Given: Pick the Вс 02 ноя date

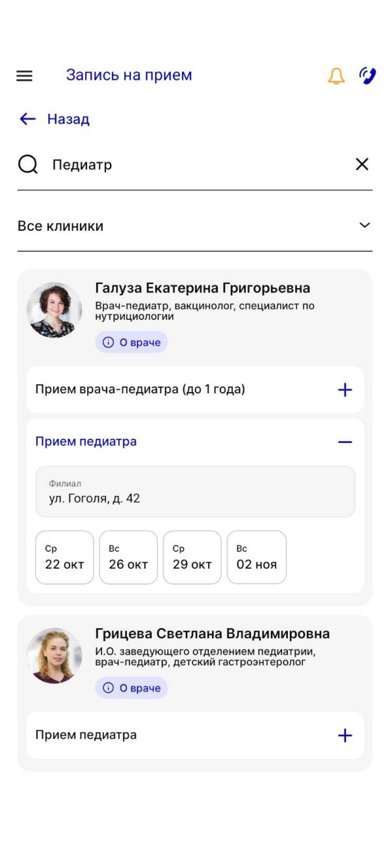Looking at the screenshot, I should click(256, 557).
